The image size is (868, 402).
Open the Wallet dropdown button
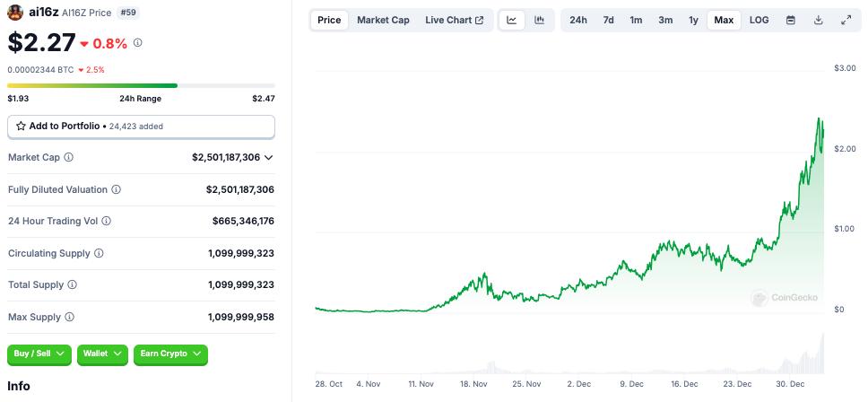point(101,354)
